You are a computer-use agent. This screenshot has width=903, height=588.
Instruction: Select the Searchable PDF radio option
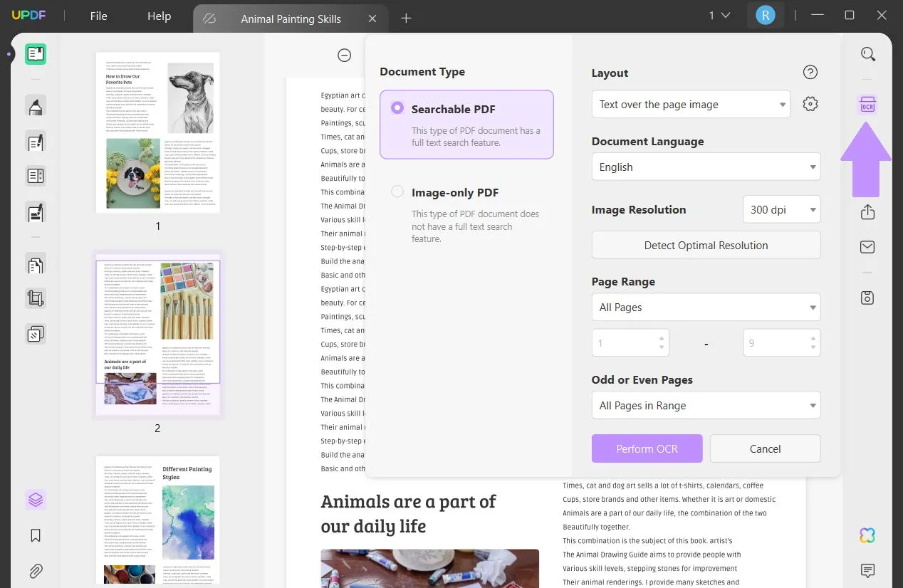pos(397,108)
